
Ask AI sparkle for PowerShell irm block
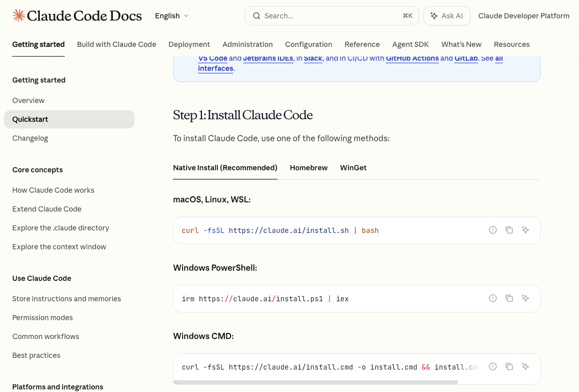(525, 298)
